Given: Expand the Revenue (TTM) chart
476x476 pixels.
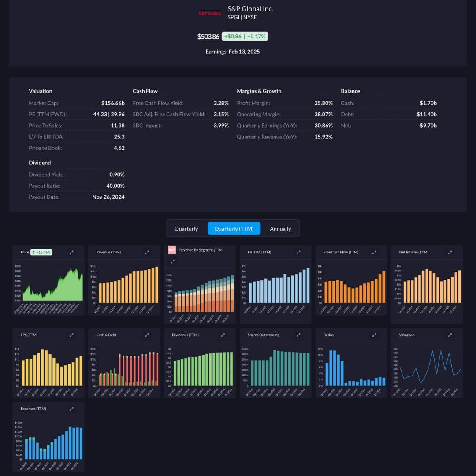Looking at the screenshot, I should click(147, 252).
